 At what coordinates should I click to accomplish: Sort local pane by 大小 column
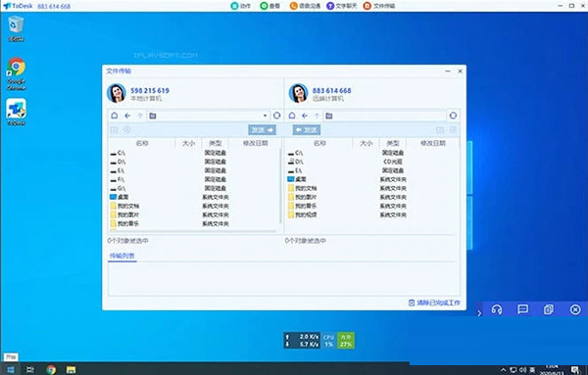tap(188, 143)
